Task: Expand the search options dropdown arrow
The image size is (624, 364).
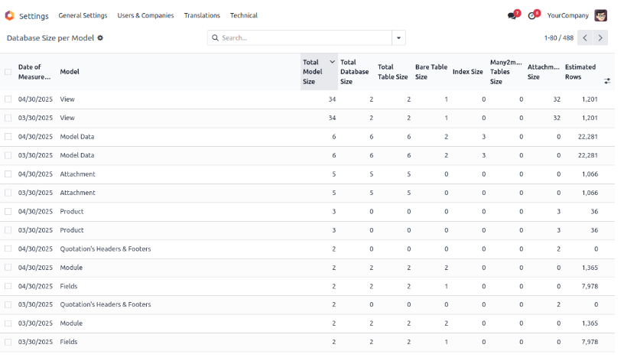Action: pyautogui.click(x=398, y=37)
